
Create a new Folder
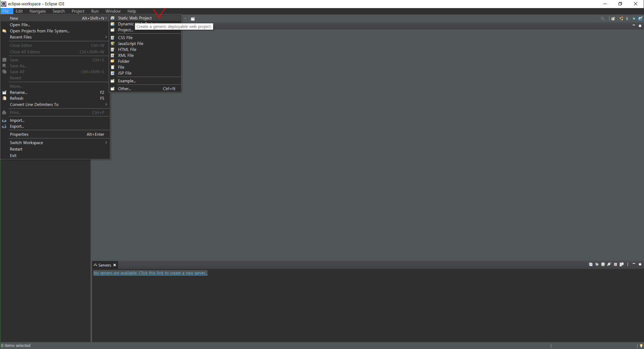145,61
